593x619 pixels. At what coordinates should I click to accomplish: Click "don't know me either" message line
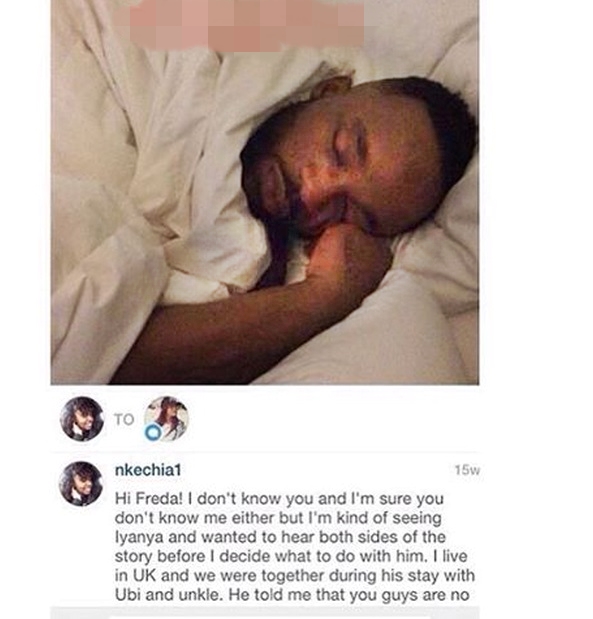(278, 518)
